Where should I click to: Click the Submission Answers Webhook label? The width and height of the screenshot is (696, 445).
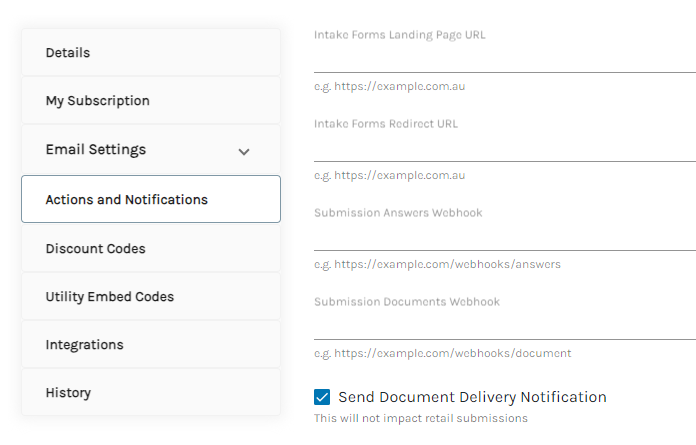(398, 213)
